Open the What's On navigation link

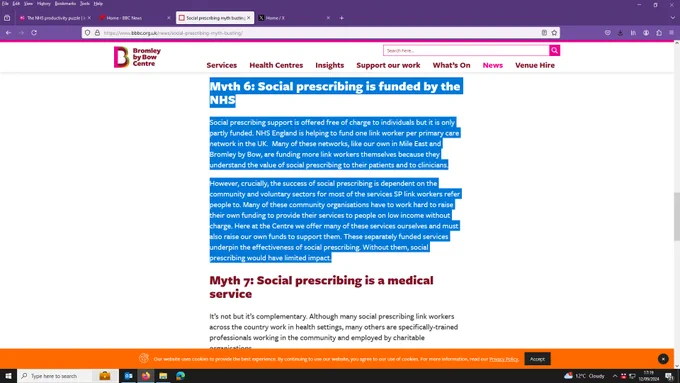tap(451, 65)
